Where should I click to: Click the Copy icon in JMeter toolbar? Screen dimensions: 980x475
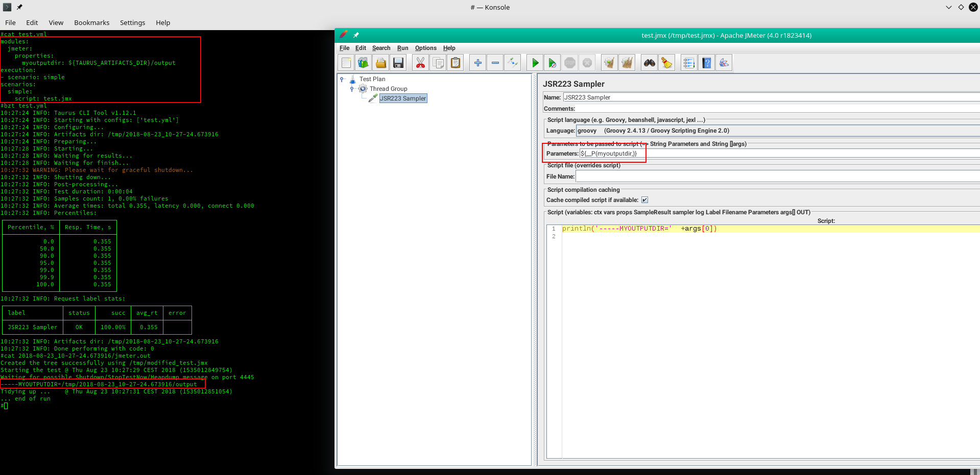(438, 63)
